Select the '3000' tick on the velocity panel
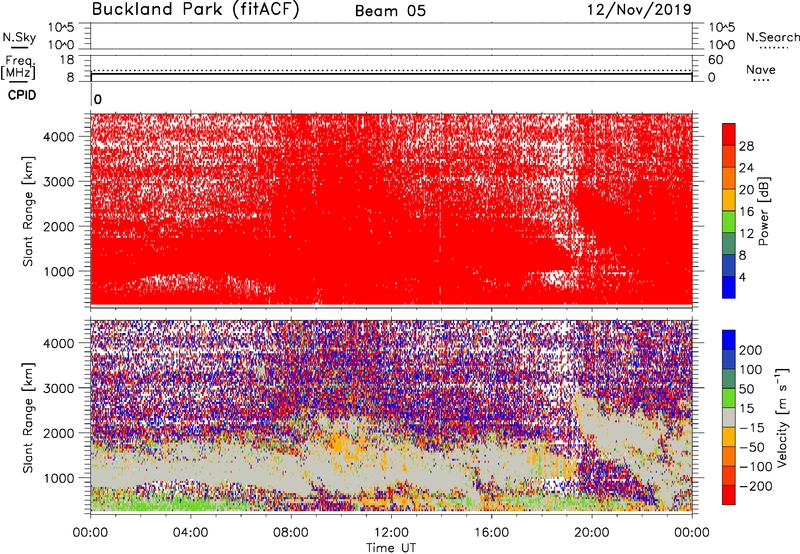 [x=59, y=388]
